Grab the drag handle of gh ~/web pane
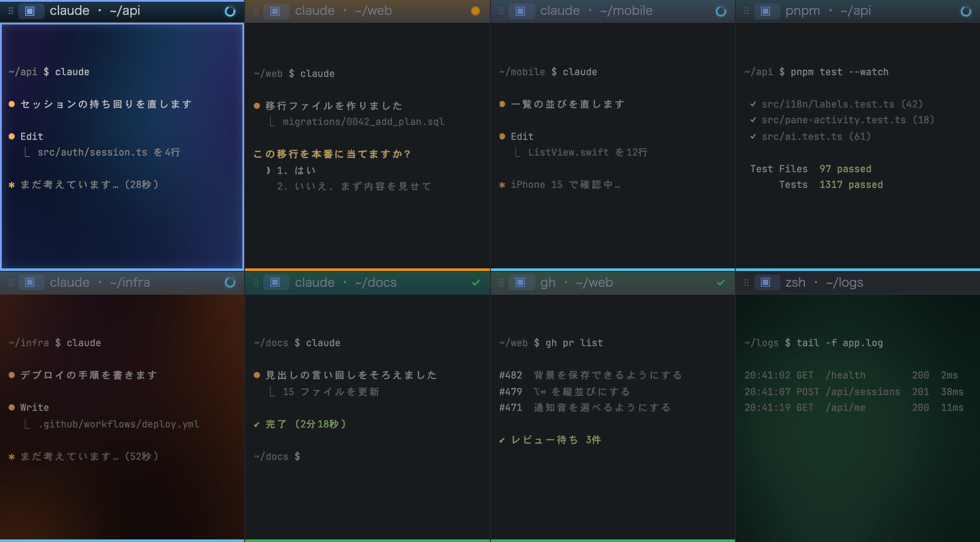Image resolution: width=980 pixels, height=542 pixels. [501, 282]
